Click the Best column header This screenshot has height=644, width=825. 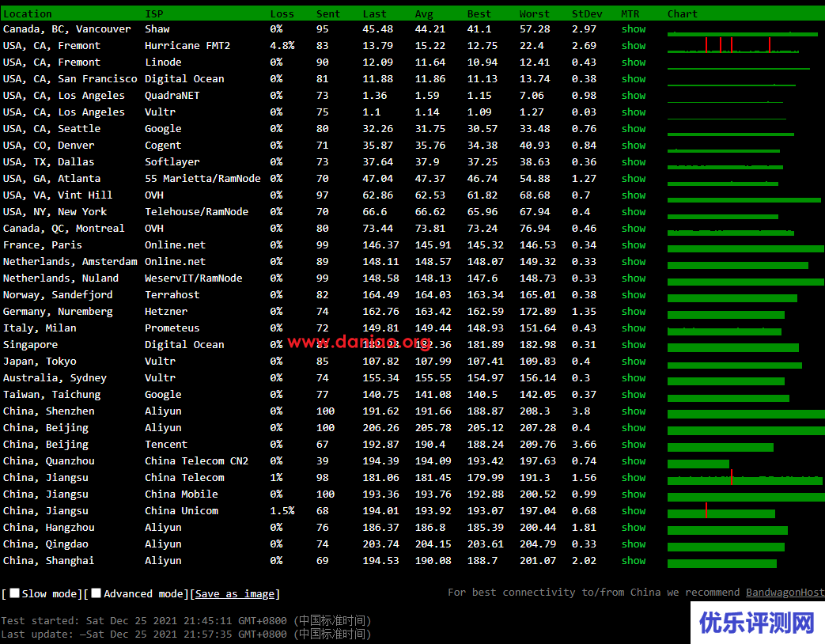(479, 13)
